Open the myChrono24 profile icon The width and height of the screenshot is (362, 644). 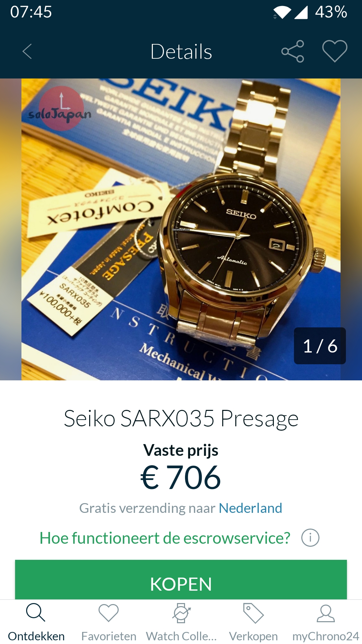click(x=326, y=613)
